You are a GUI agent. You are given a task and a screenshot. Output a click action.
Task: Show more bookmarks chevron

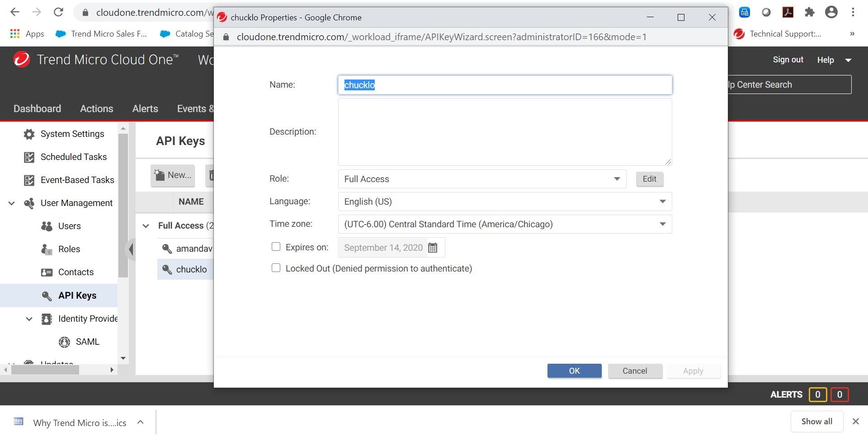[852, 33]
